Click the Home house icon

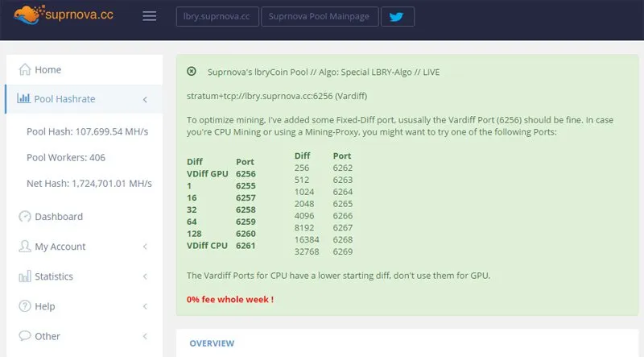pos(25,69)
